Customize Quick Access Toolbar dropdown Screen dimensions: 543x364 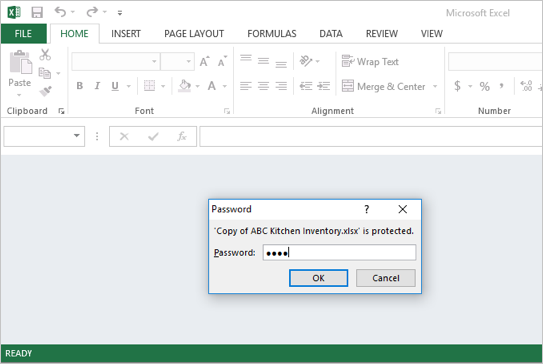120,13
